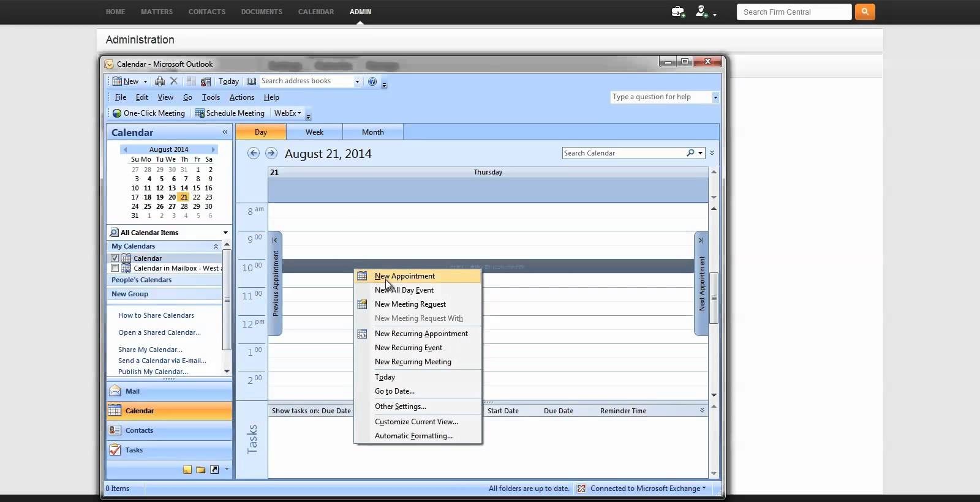
Task: Click the Open a Shared Calendar link
Action: coord(159,332)
